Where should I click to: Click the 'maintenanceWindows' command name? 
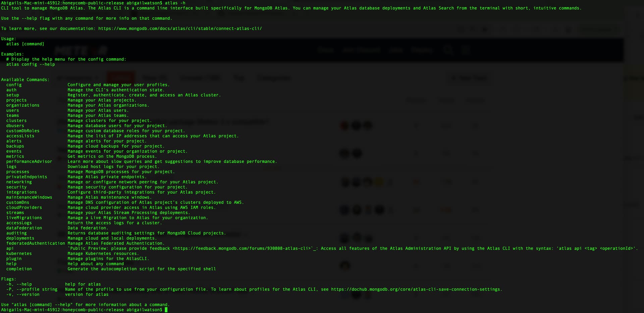coord(29,197)
